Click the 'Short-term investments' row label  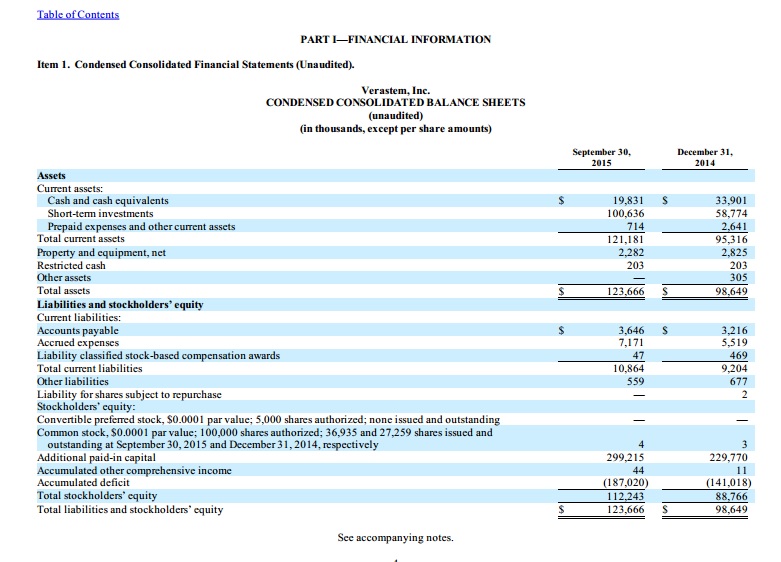[101, 213]
